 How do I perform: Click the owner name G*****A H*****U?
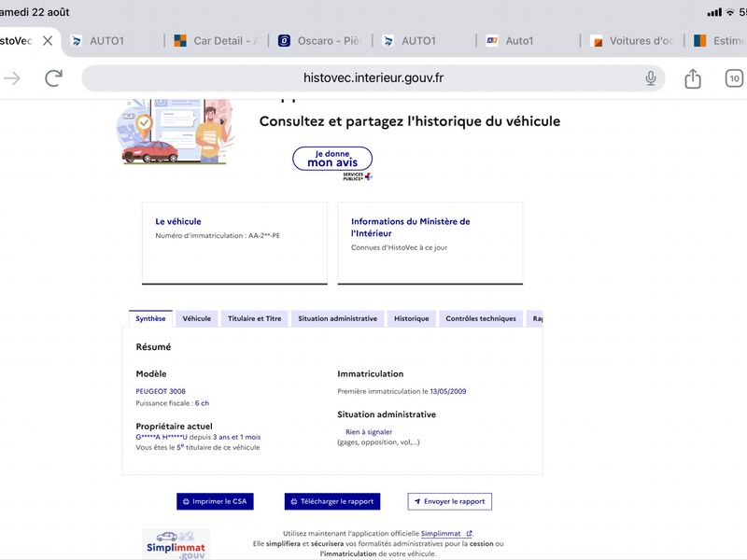tap(162, 437)
